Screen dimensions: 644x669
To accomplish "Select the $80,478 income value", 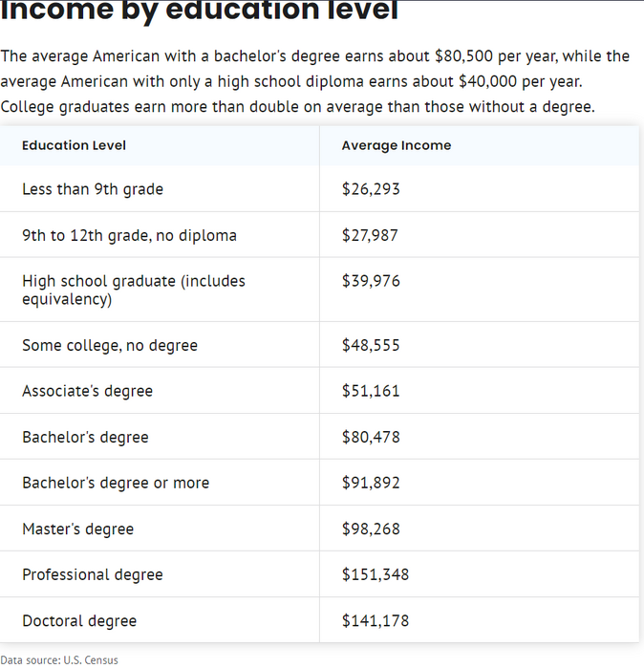I will [371, 437].
